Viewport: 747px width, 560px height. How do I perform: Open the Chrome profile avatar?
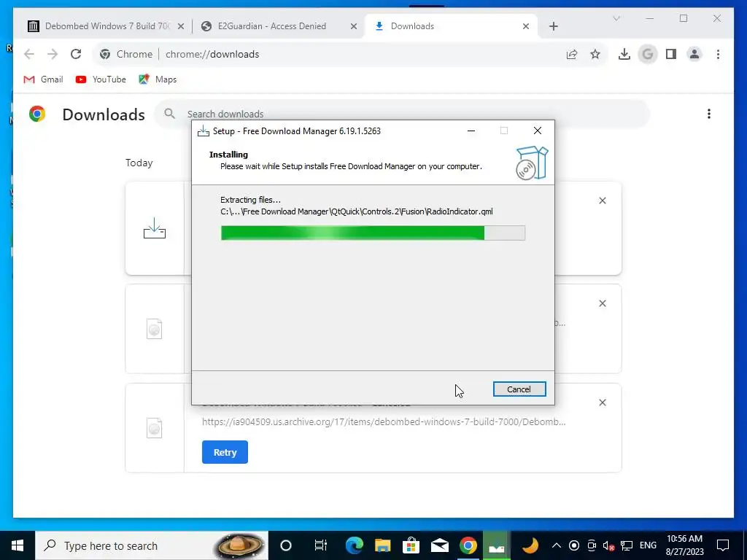pos(694,54)
